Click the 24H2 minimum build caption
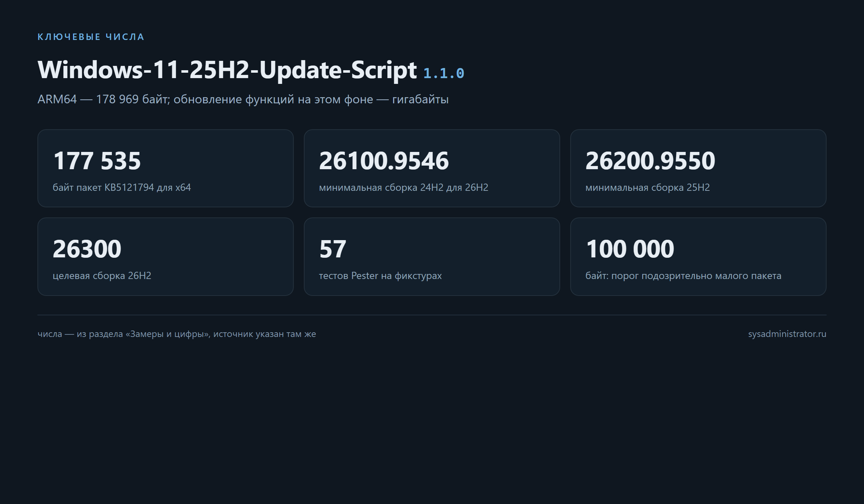864x504 pixels. coord(404,188)
